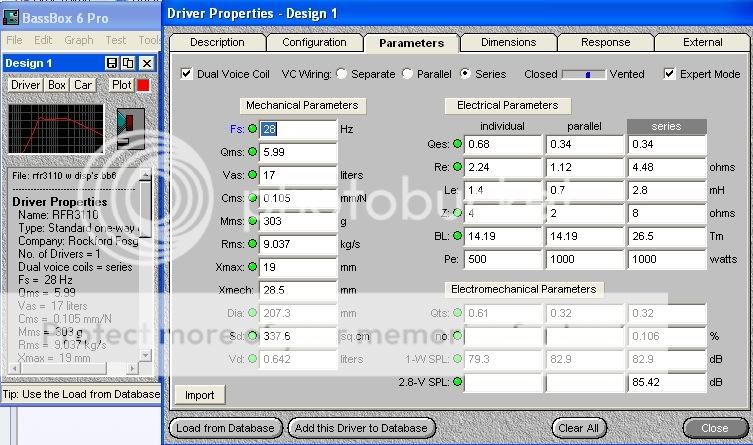Image resolution: width=753 pixels, height=445 pixels.
Task: Select Parallel VC wiring option
Action: (x=407, y=74)
